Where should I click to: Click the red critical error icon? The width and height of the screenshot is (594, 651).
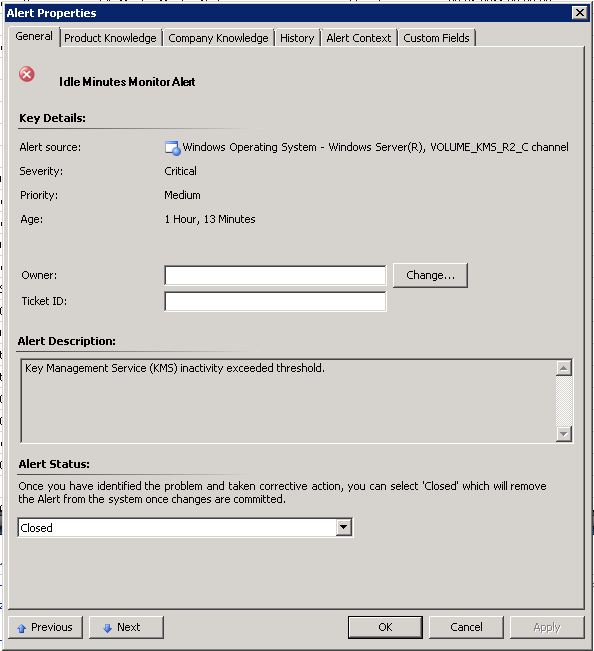(27, 75)
